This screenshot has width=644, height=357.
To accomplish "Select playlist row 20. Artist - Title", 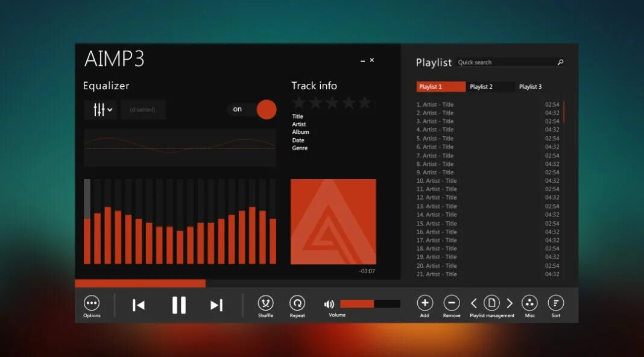I will (488, 266).
